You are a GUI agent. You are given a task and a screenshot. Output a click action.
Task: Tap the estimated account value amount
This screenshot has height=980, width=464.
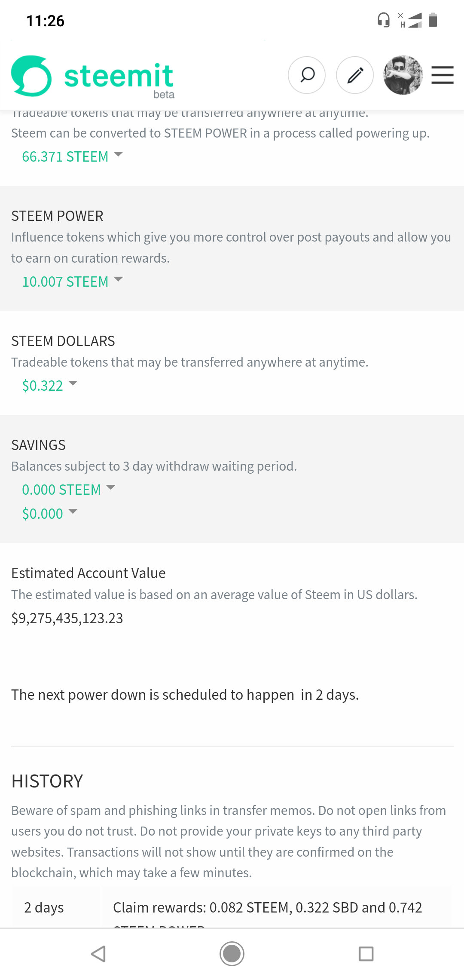click(x=67, y=618)
